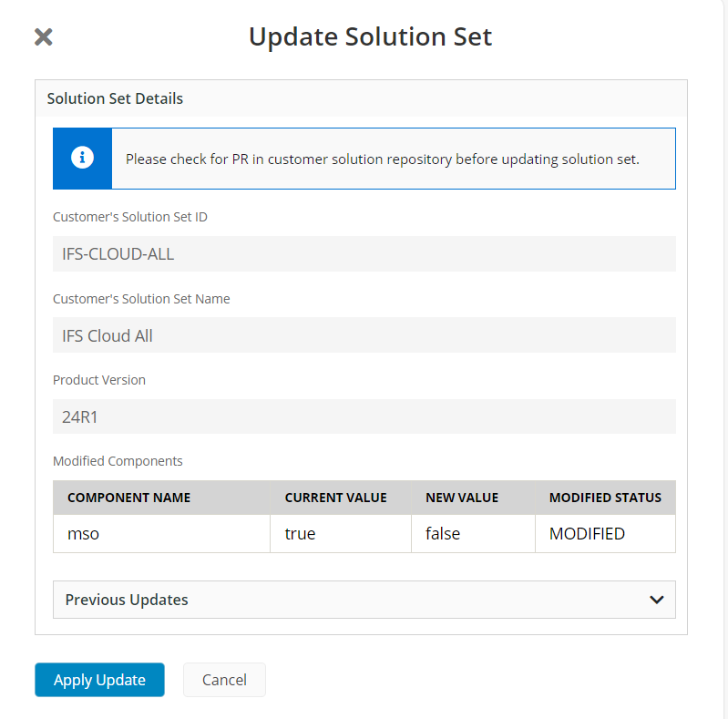Viewport: 728px width, 719px height.
Task: Click the blue info icon in banner
Action: coord(82,158)
